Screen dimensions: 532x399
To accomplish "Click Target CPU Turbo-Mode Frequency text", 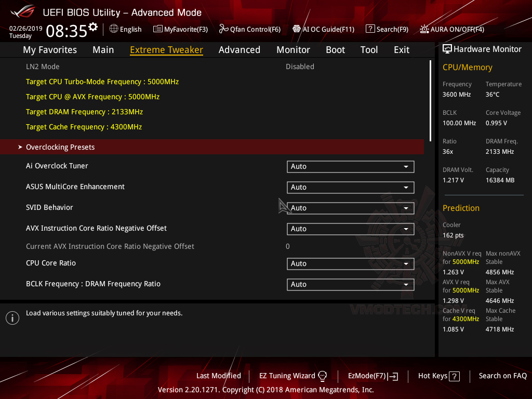I will coord(102,82).
